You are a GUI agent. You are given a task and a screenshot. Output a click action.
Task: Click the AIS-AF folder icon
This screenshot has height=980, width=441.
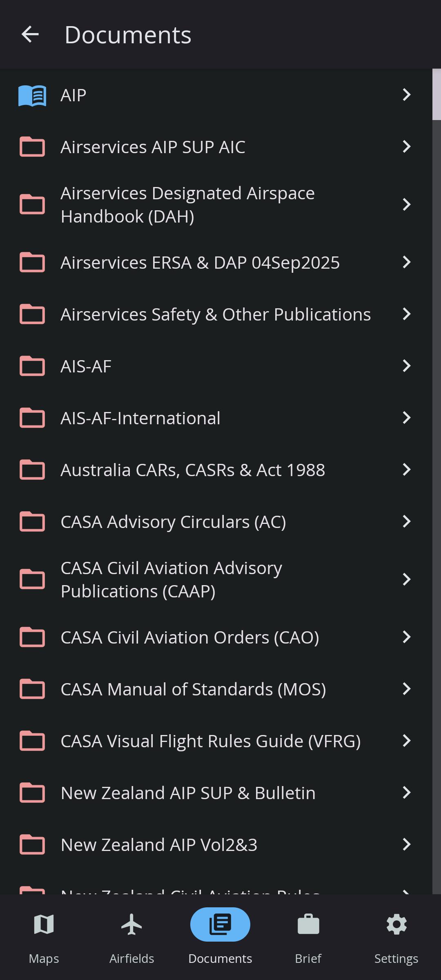coord(32,366)
